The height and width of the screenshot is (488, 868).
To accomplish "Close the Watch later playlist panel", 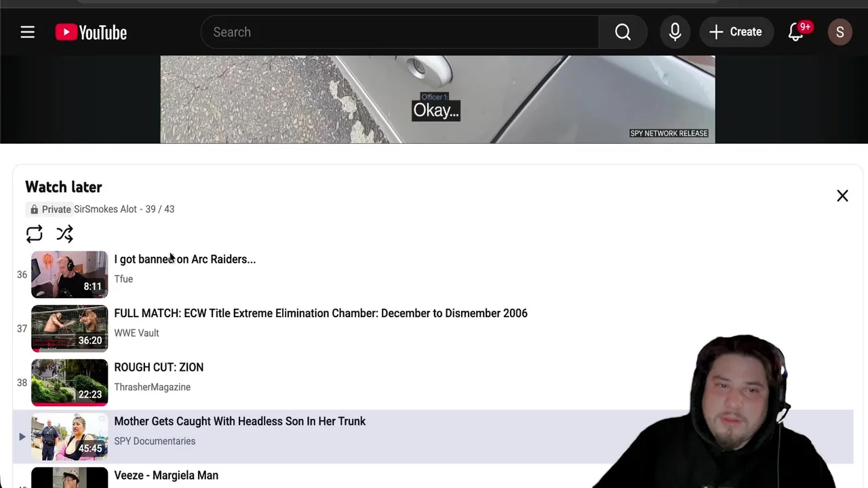I will tap(842, 196).
